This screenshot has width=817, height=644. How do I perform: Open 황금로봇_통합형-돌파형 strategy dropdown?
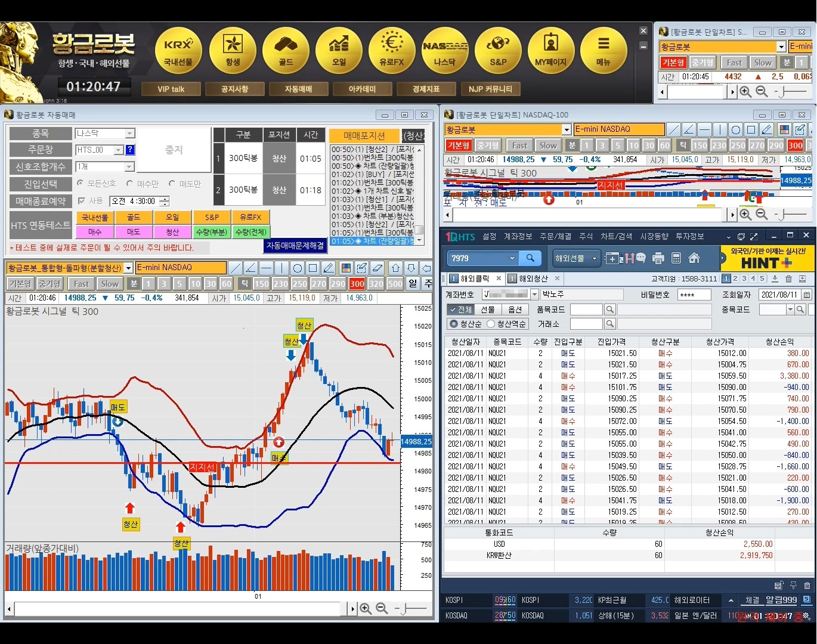click(128, 268)
